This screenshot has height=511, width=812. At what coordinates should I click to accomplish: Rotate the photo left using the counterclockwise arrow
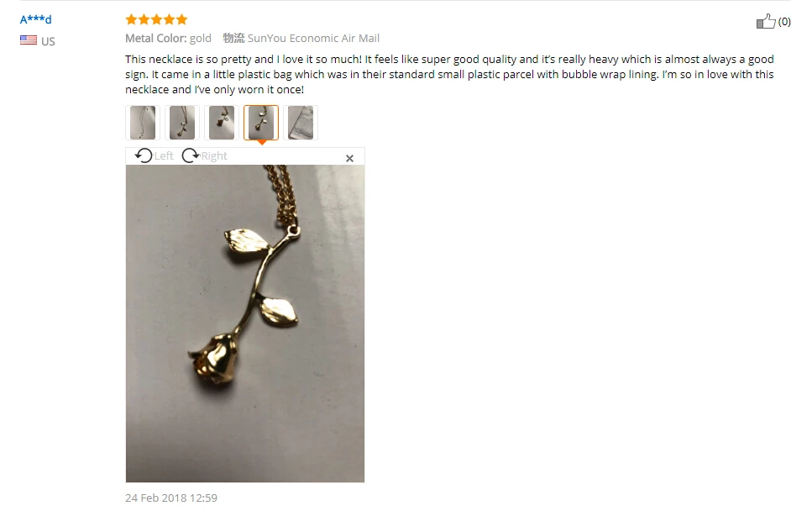point(144,155)
